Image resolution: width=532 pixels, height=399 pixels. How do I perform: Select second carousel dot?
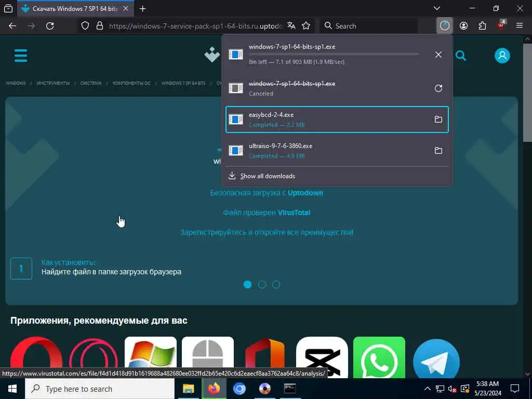pos(262,284)
